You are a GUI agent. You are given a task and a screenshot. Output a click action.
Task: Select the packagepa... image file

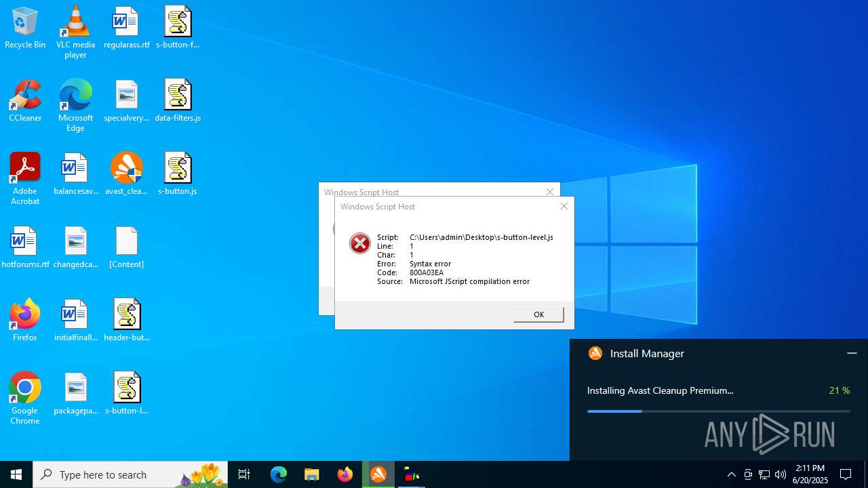coord(75,394)
